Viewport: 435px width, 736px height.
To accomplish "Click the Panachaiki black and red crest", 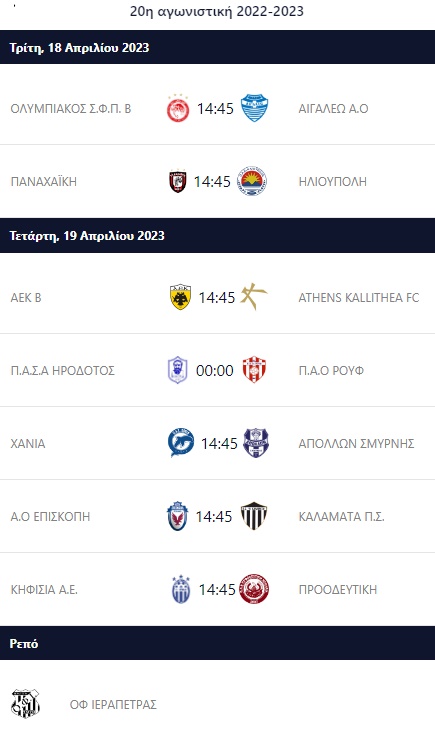I will click(x=178, y=181).
